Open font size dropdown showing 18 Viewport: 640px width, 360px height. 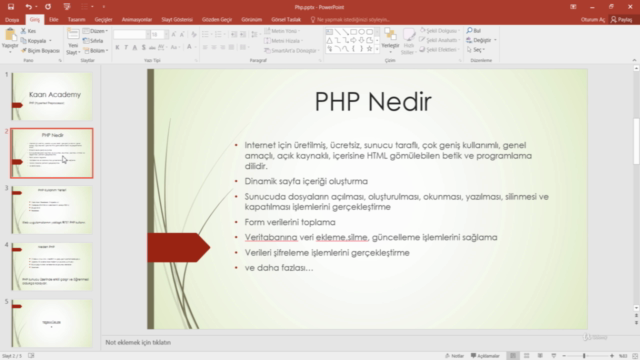[160, 35]
